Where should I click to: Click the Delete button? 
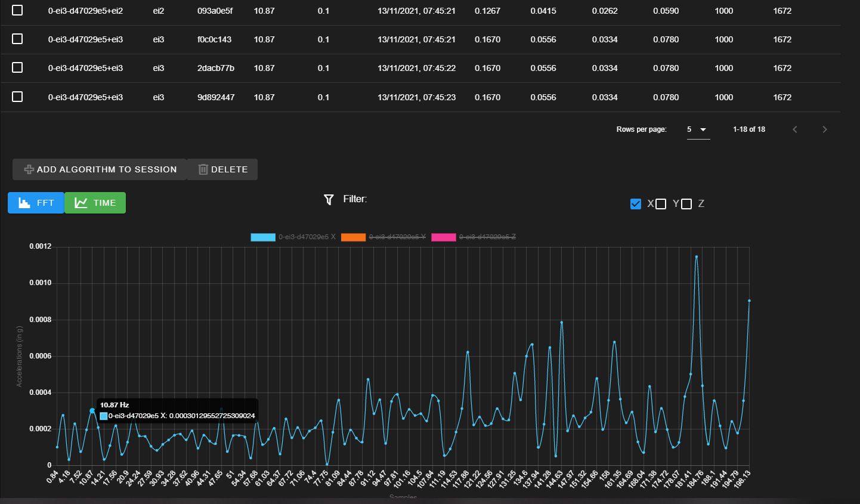222,169
